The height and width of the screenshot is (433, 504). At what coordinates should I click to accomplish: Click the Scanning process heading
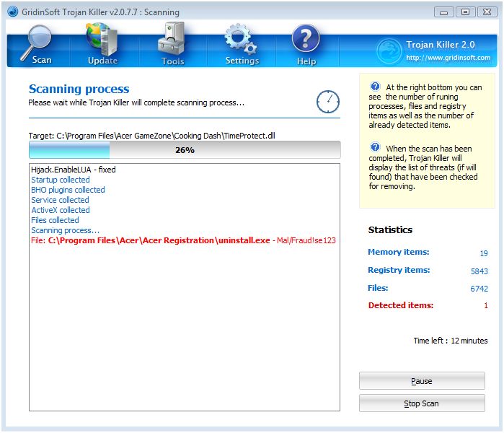tap(79, 89)
